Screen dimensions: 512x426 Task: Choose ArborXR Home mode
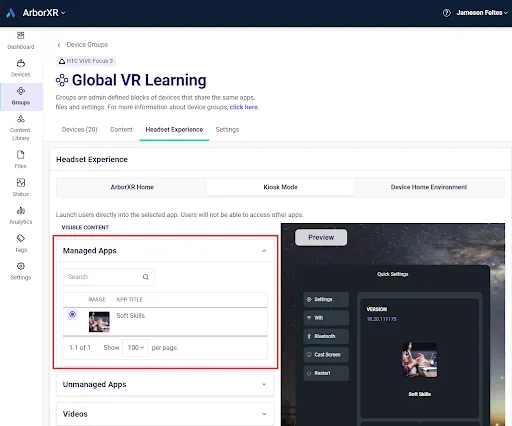point(132,187)
